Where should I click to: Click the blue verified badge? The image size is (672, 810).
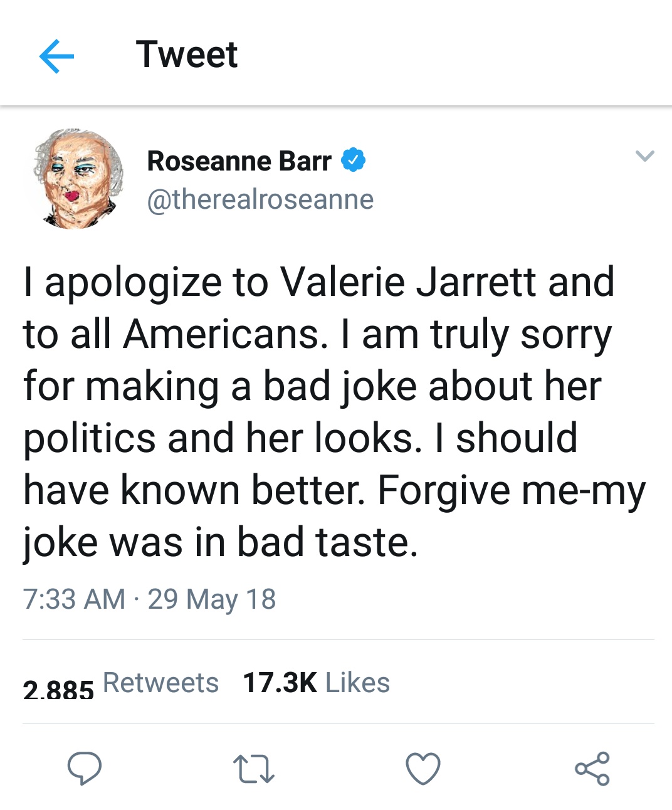[353, 160]
